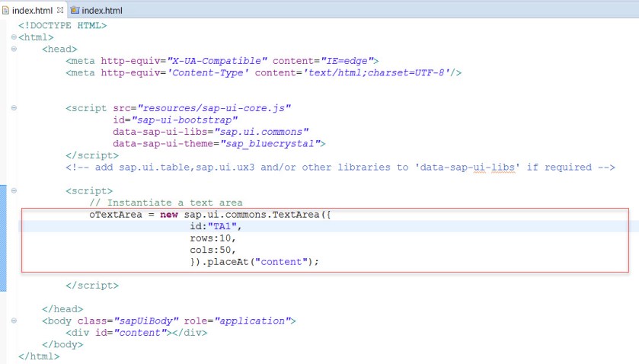Click the 'new' keyword
639x364 pixels.
(169, 215)
